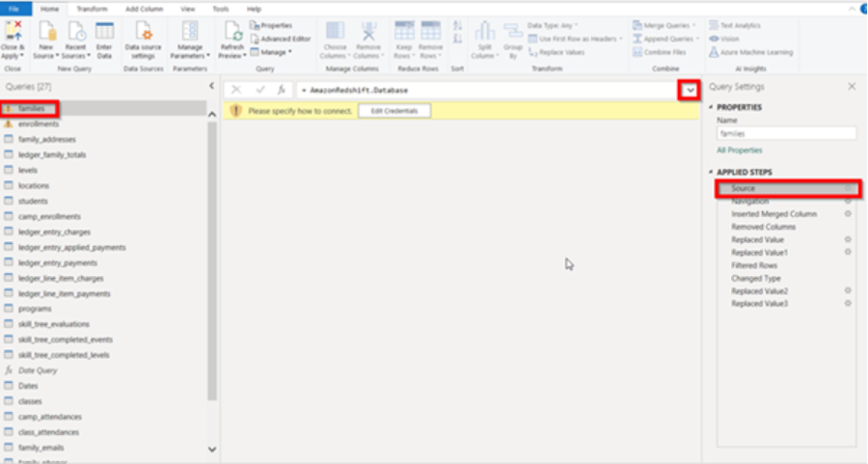Collapse the APPLIED STEPS section
Viewport: 868px width, 464px height.
(712, 173)
